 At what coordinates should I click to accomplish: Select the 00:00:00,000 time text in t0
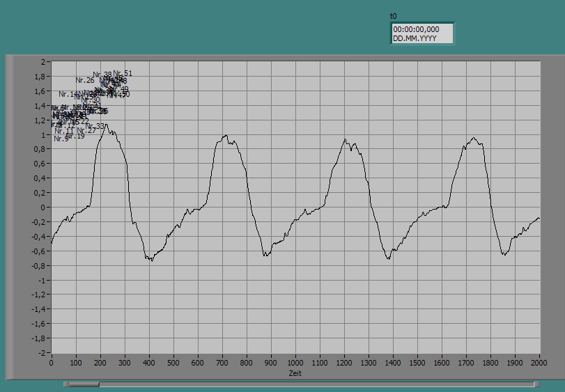[416, 29]
